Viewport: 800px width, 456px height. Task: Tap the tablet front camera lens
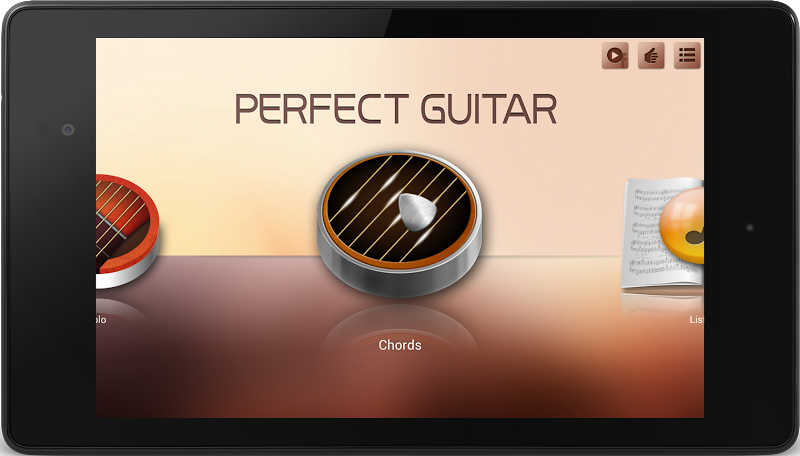(x=68, y=130)
